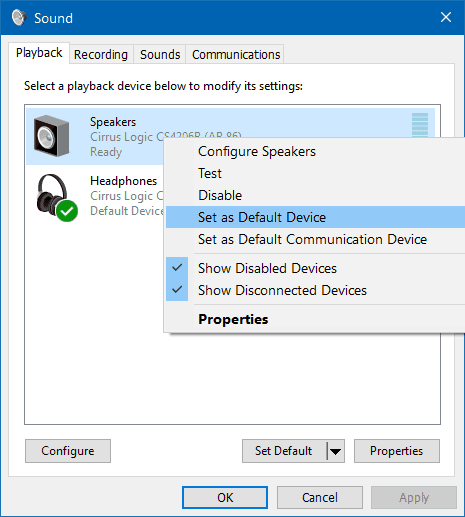
Task: Click the Configure button
Action: click(68, 451)
